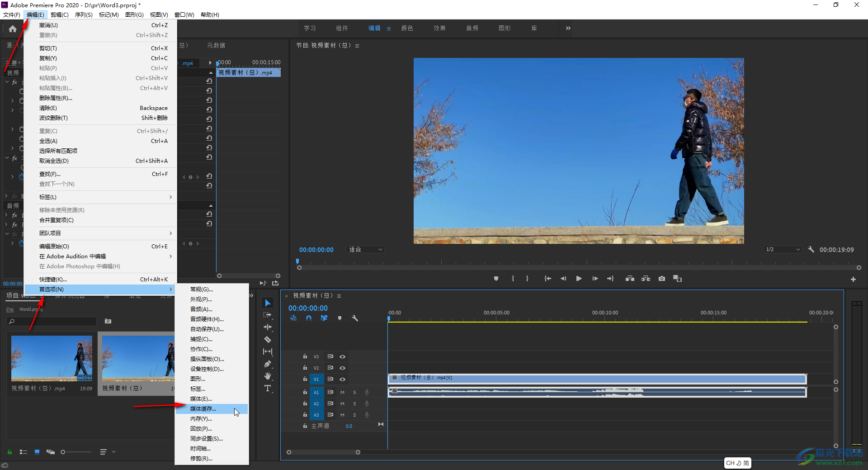Toggle V1 track output eye icon
The height and width of the screenshot is (470, 868).
[343, 380]
